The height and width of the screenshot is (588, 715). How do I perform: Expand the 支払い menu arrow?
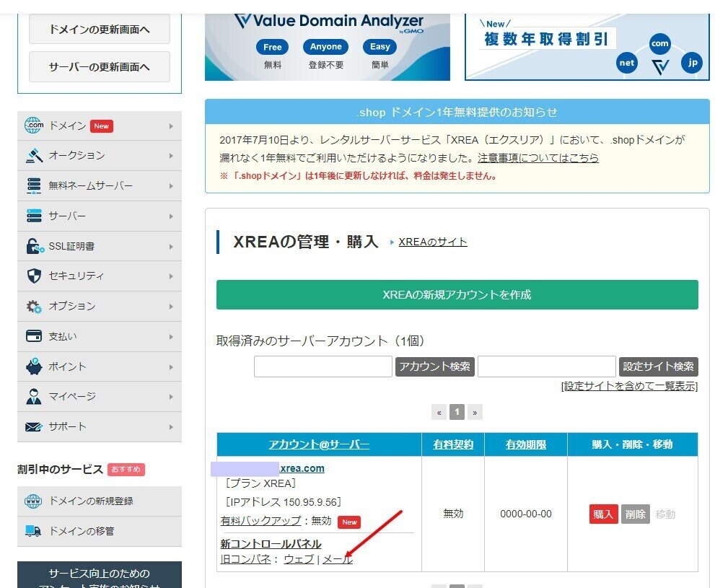(171, 337)
